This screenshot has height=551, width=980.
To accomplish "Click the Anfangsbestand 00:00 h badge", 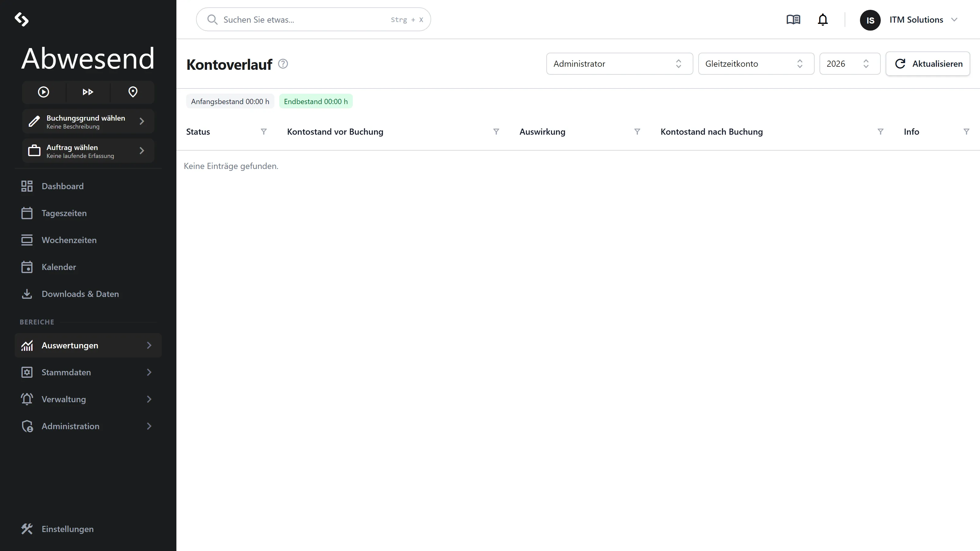I will tap(230, 102).
